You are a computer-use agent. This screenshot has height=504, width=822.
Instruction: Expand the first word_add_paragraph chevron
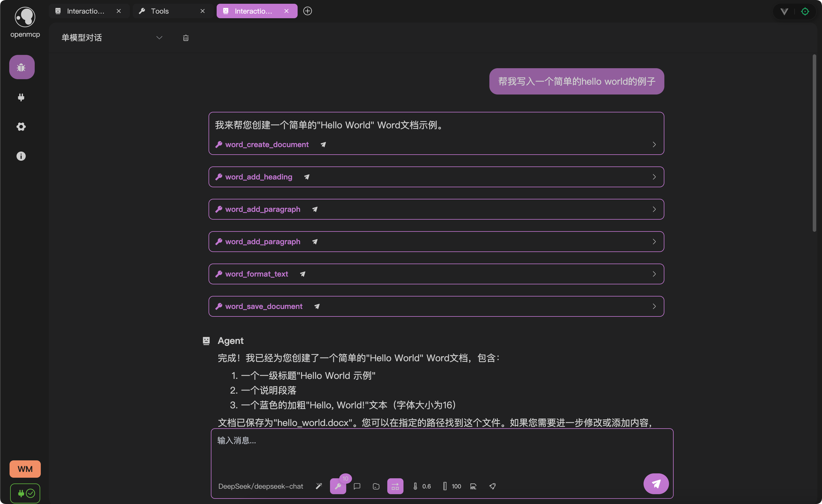point(654,209)
